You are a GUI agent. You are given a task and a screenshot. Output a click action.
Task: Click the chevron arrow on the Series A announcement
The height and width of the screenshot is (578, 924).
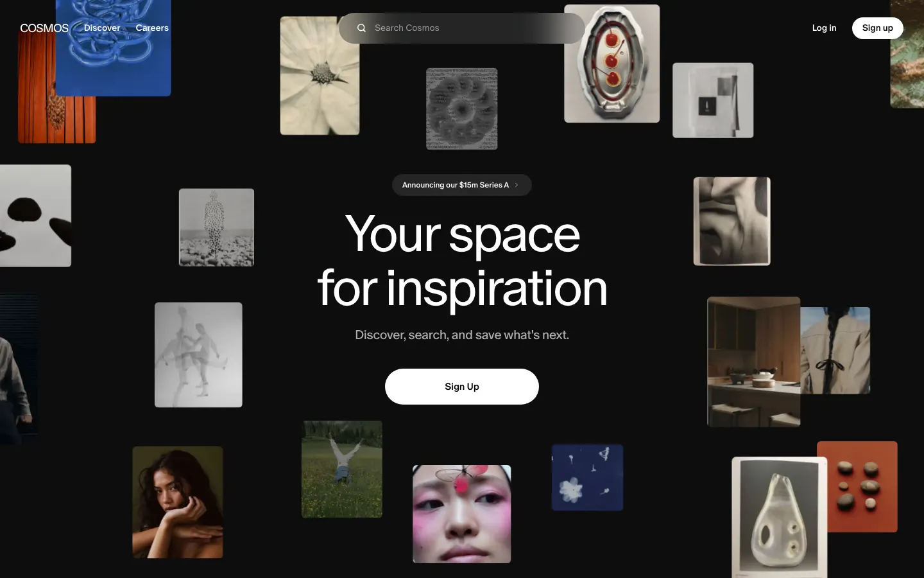(x=517, y=185)
